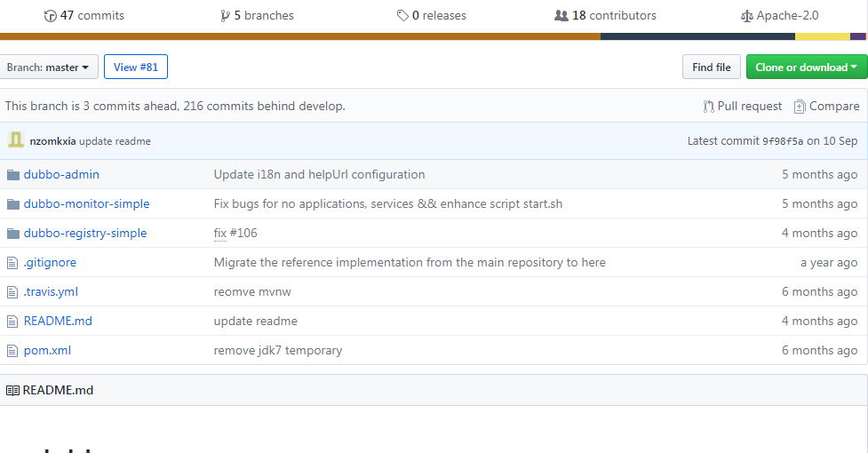Open the .travis.yml file

coord(51,292)
